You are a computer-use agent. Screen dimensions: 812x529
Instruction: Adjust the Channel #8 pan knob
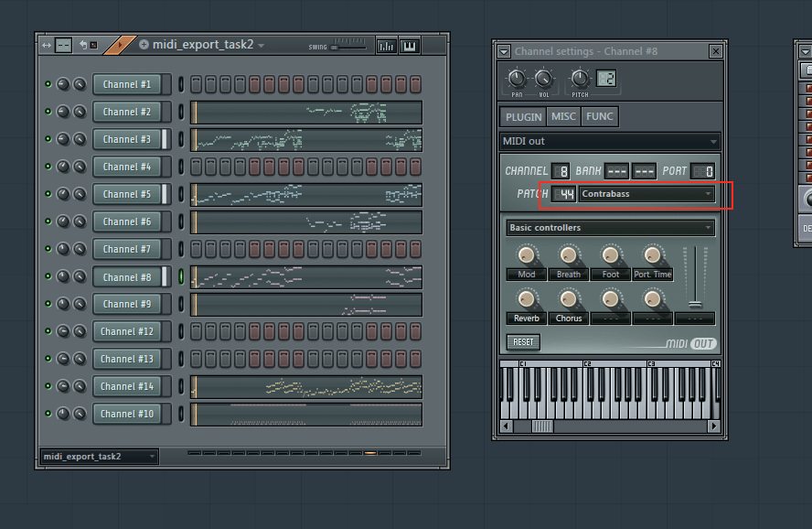(63, 276)
